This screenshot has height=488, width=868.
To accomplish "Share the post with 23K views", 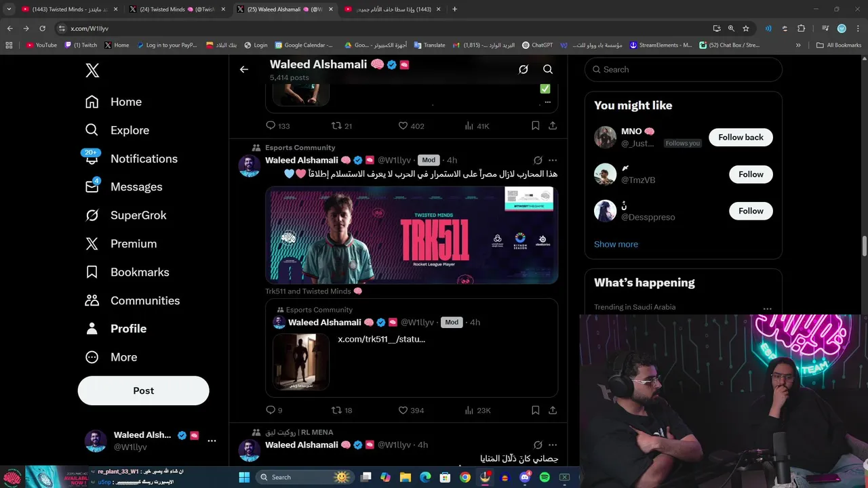I will point(553,410).
